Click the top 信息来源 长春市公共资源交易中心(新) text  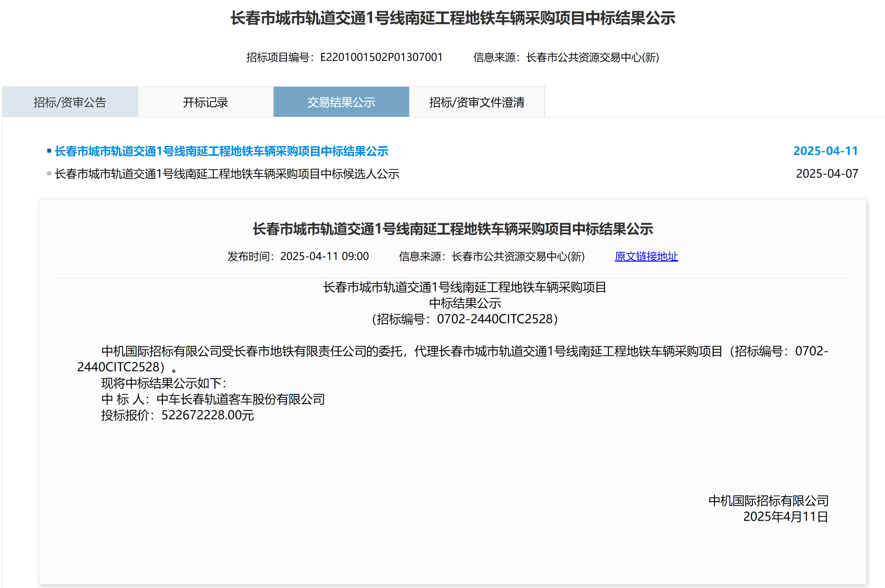click(566, 57)
